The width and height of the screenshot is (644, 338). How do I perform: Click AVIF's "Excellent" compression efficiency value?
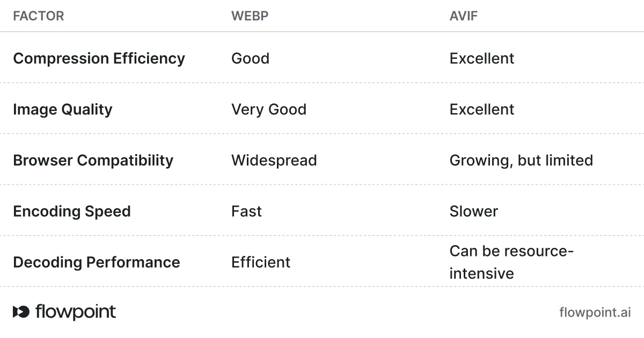click(482, 58)
